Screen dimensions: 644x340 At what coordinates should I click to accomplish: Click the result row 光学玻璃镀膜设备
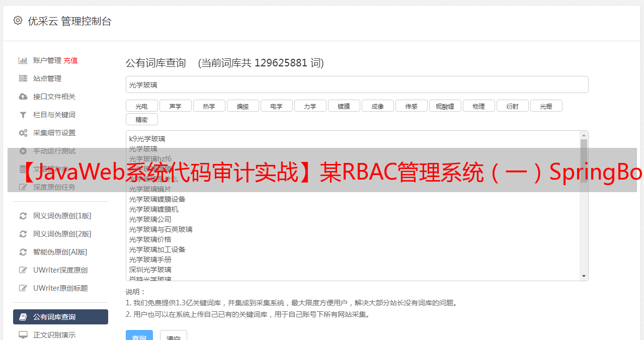pos(157,199)
